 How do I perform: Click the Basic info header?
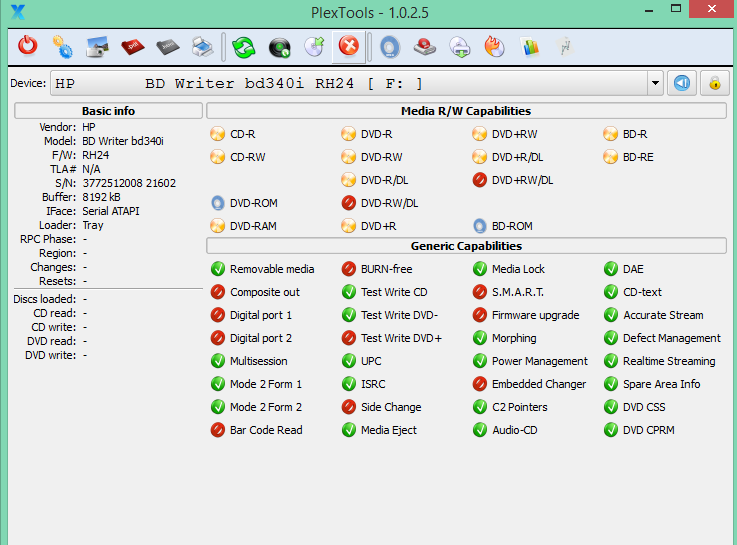[x=108, y=111]
